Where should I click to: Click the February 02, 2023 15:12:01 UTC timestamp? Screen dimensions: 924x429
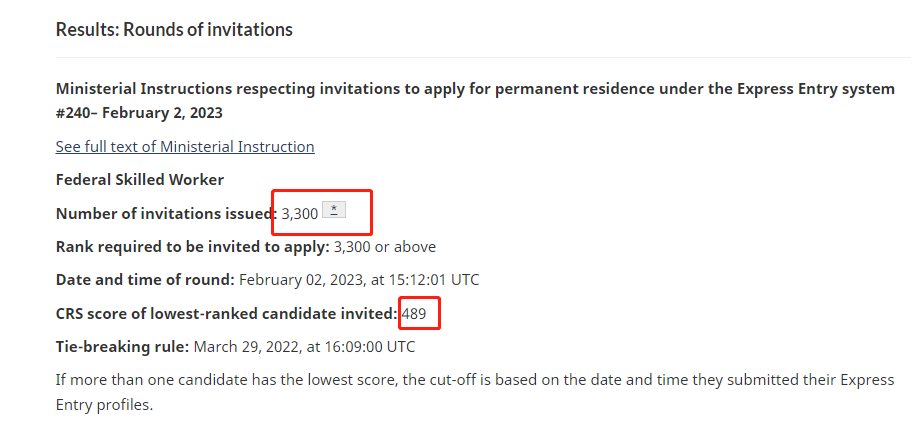pos(359,280)
